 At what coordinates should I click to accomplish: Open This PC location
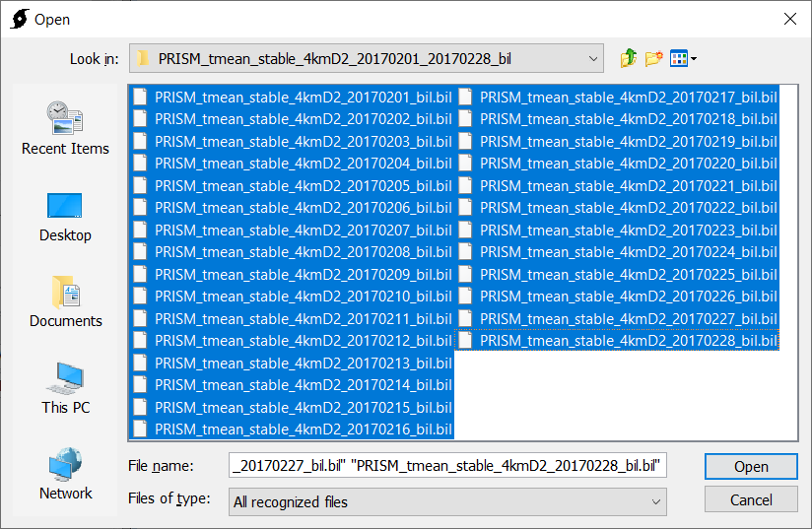[66, 388]
